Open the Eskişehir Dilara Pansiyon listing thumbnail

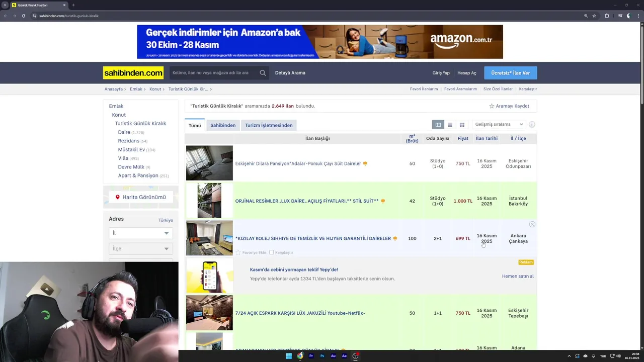click(209, 163)
